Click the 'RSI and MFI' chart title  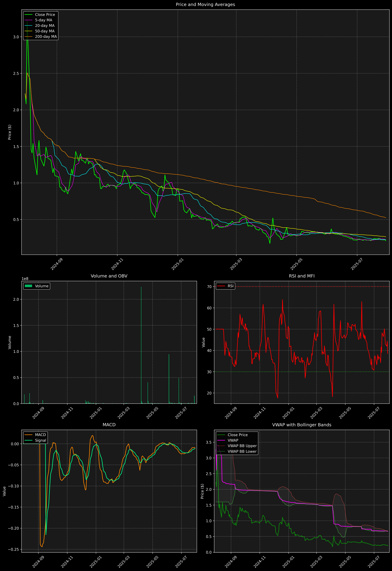pos(302,276)
